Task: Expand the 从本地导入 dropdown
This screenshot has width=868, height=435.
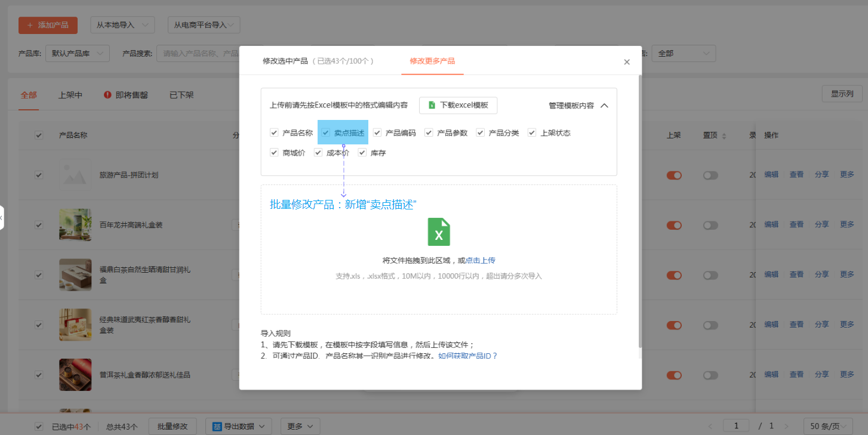Action: click(x=122, y=25)
